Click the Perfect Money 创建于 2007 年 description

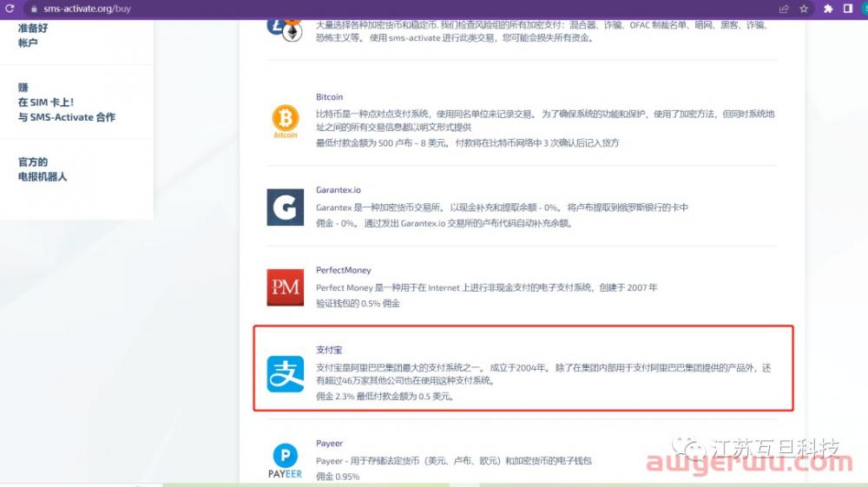(487, 288)
